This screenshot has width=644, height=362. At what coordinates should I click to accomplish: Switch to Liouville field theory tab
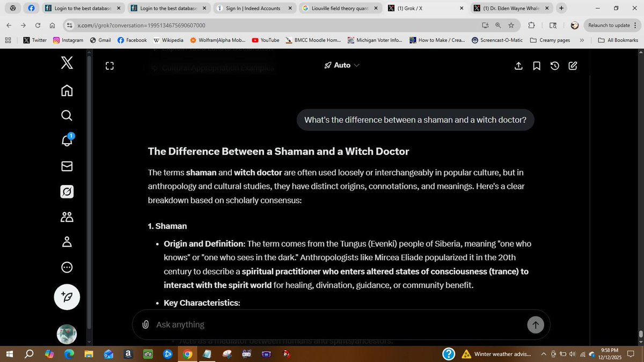[340, 9]
